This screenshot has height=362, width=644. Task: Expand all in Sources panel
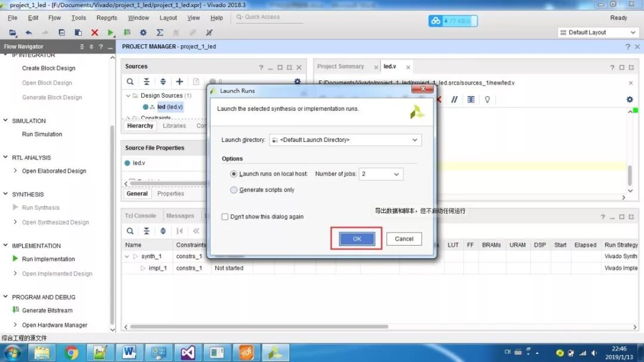click(x=163, y=82)
